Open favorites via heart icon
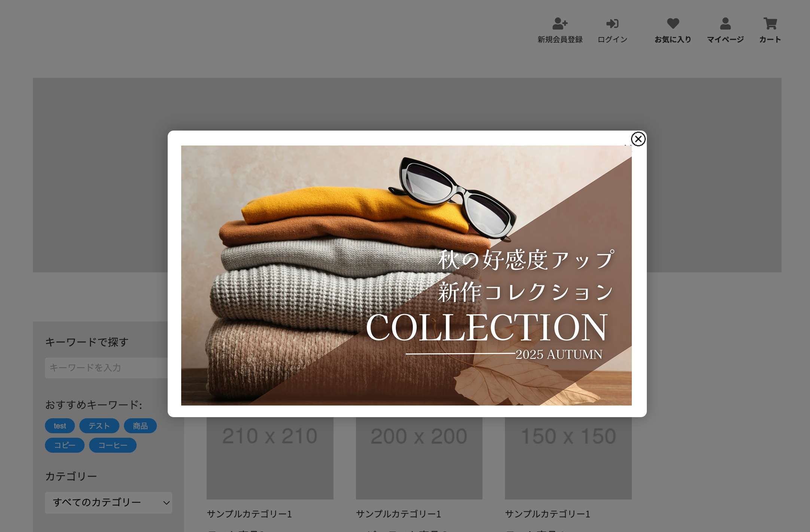The height and width of the screenshot is (532, 810). pos(673,24)
